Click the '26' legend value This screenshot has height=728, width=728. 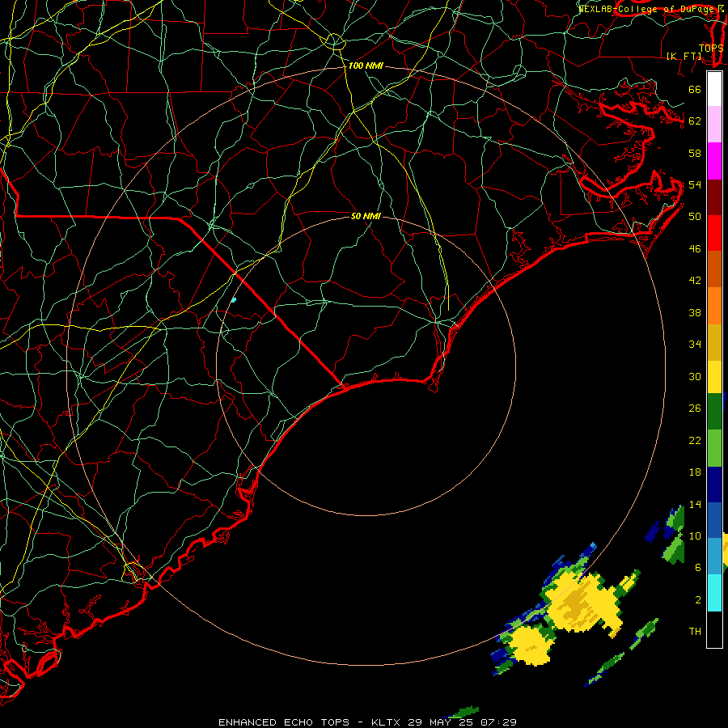click(x=695, y=408)
